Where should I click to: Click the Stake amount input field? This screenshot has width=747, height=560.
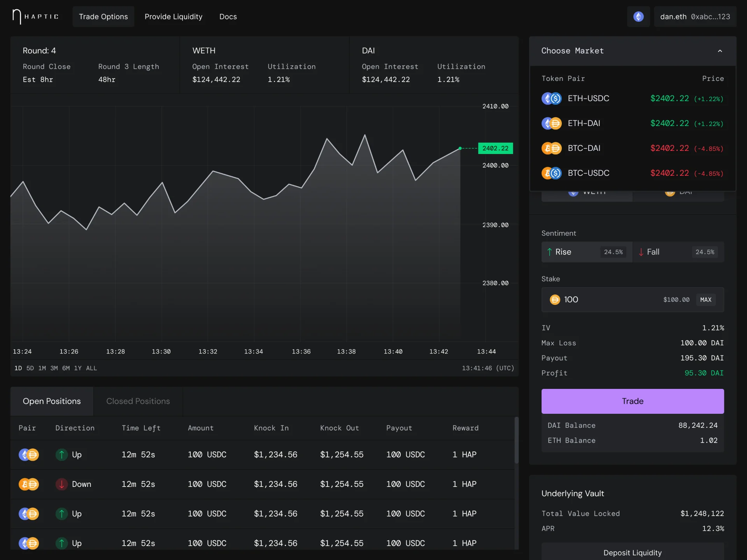(x=633, y=299)
